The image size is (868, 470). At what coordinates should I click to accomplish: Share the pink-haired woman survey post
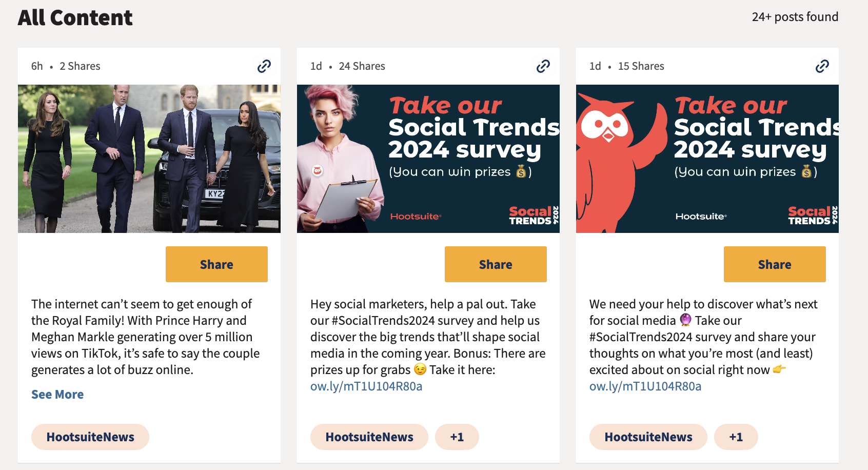click(x=496, y=264)
